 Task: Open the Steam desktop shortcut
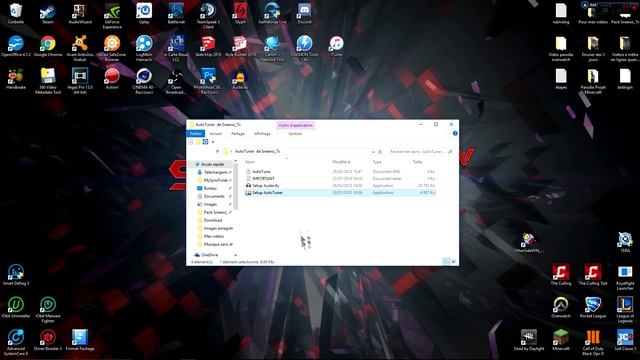(x=48, y=13)
